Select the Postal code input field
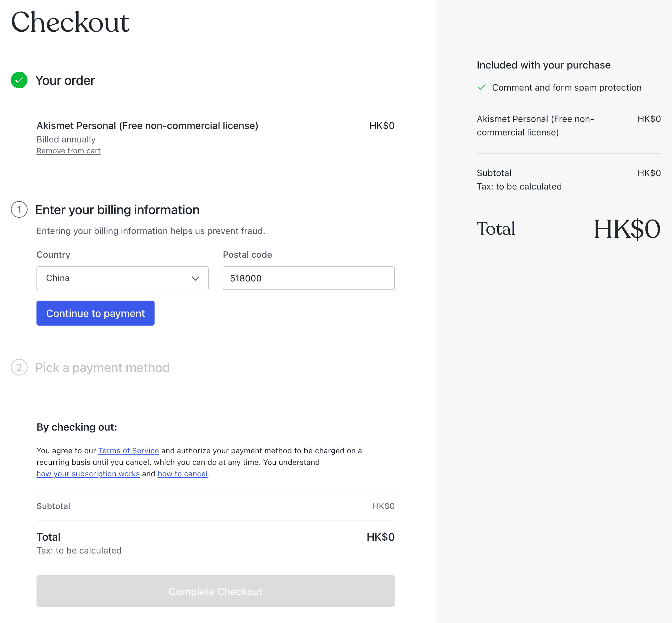Image resolution: width=672 pixels, height=623 pixels. click(308, 279)
